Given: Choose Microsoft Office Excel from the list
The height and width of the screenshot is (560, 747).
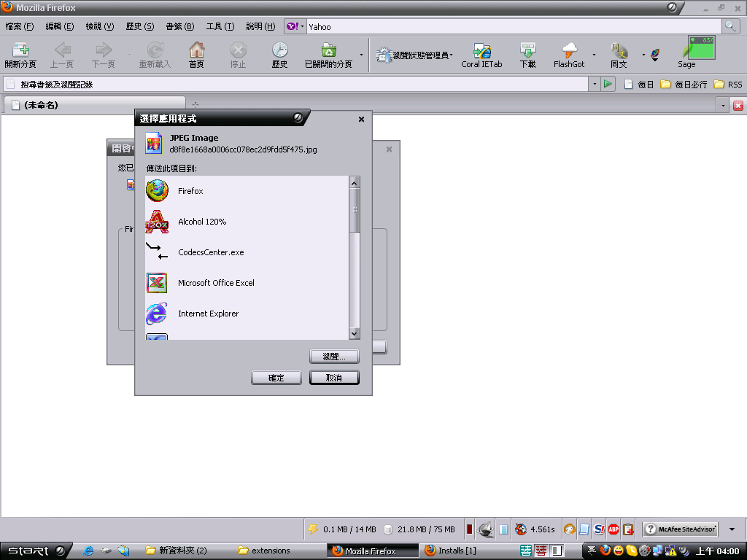Looking at the screenshot, I should 216,283.
